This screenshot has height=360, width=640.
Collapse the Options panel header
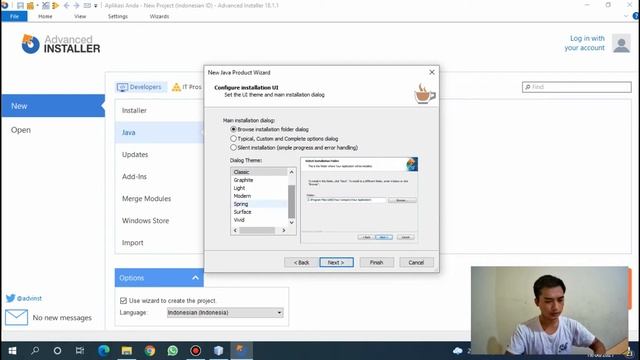click(x=159, y=278)
